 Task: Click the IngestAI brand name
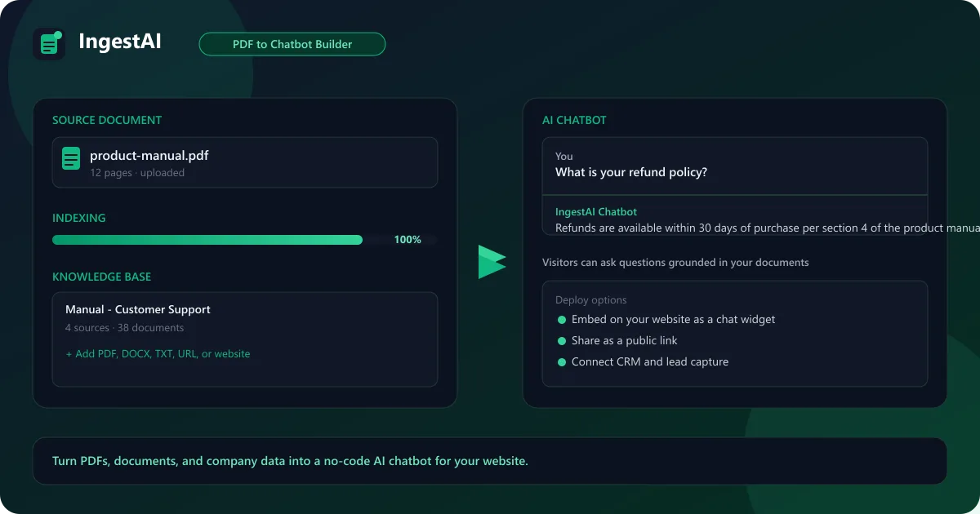pos(120,42)
